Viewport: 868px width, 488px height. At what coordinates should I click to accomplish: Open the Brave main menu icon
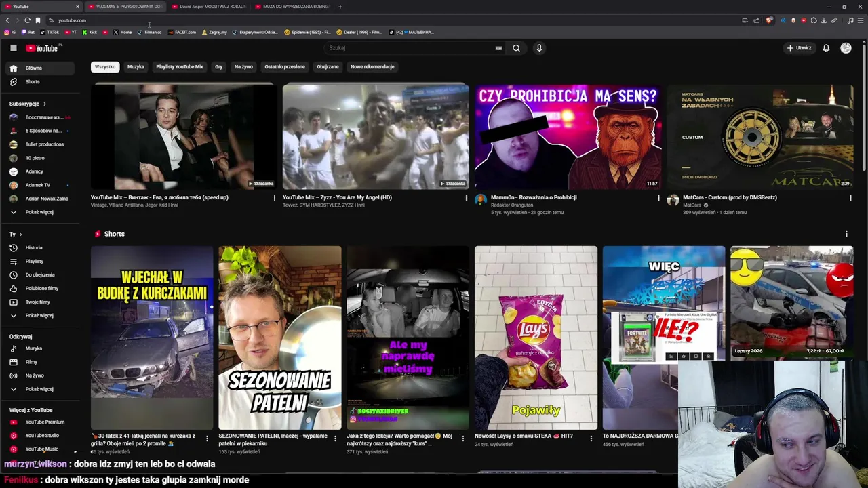[x=861, y=20]
